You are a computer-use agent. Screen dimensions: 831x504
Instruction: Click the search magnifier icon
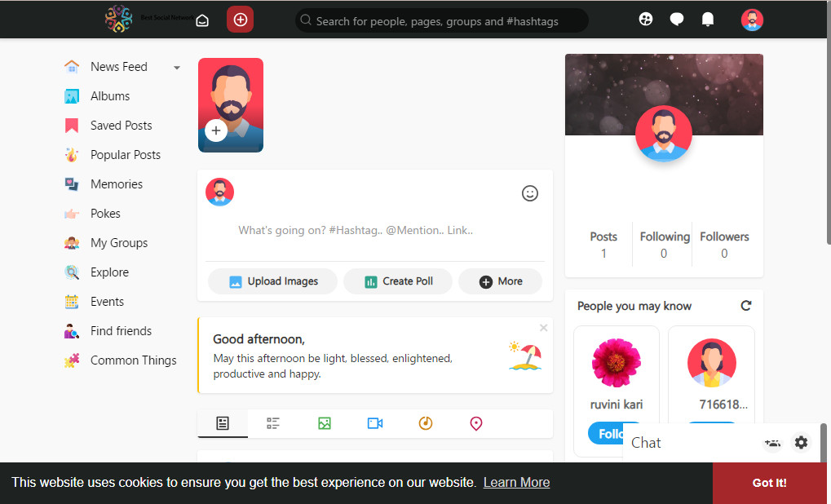pyautogui.click(x=305, y=20)
